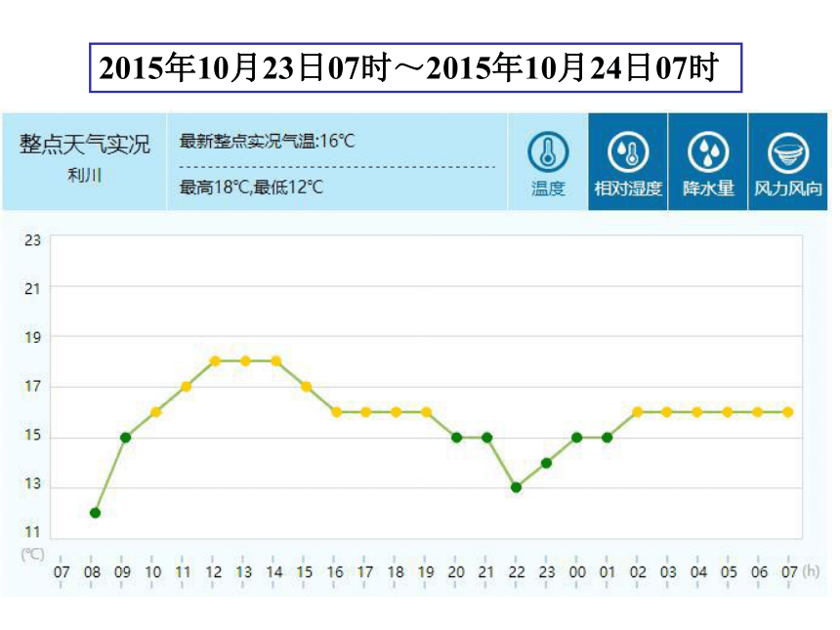Click the 12 o'clock data point at 18℃
Image resolution: width=840 pixels, height=630 pixels.
[215, 361]
